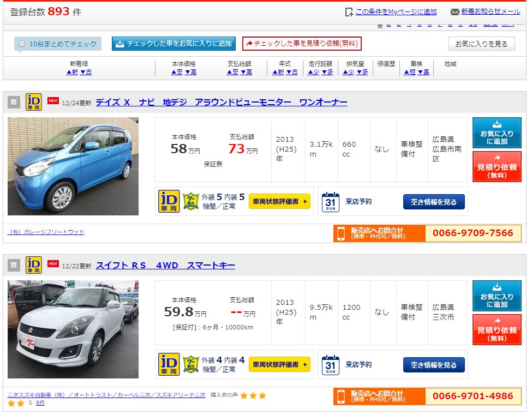This screenshot has height=415, width=532.
Task: Click the 広島県 三次市 location cell
Action: [x=447, y=312]
